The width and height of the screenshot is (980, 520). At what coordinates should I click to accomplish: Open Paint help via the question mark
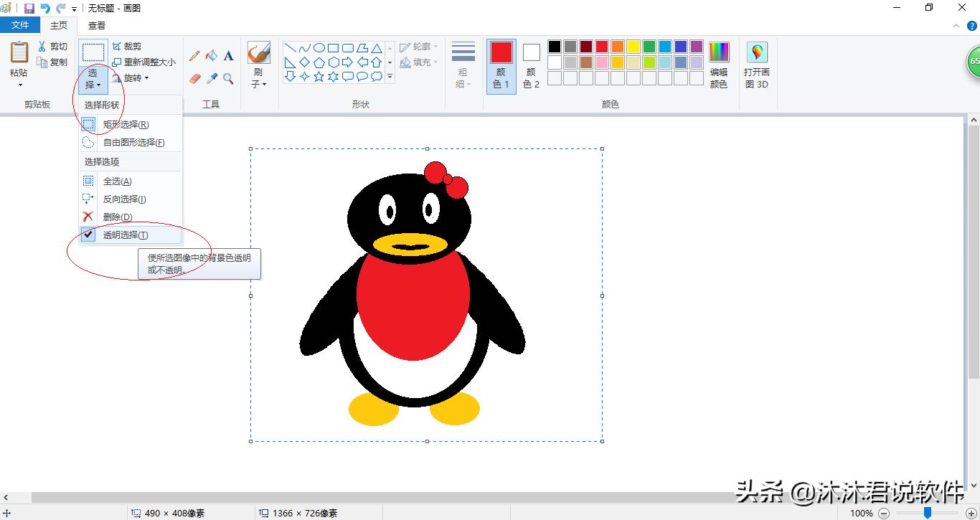click(x=972, y=26)
